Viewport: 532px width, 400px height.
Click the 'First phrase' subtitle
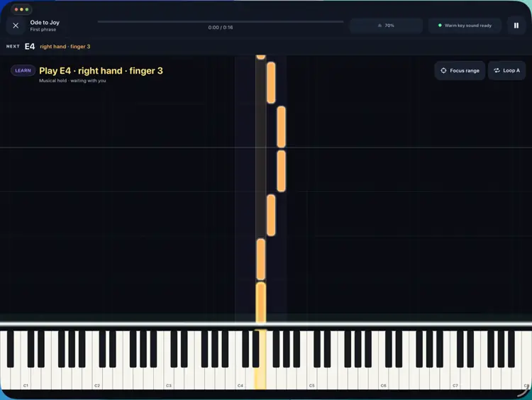43,30
